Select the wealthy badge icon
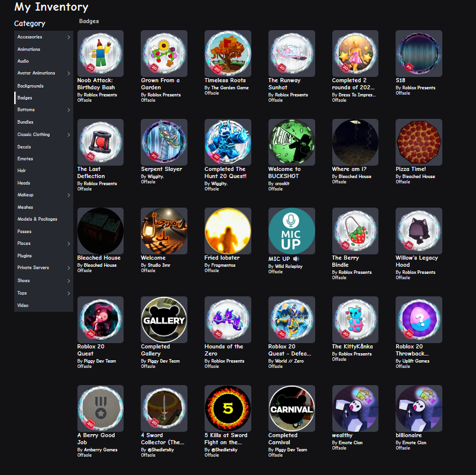This screenshot has height=475, width=476. (x=355, y=408)
